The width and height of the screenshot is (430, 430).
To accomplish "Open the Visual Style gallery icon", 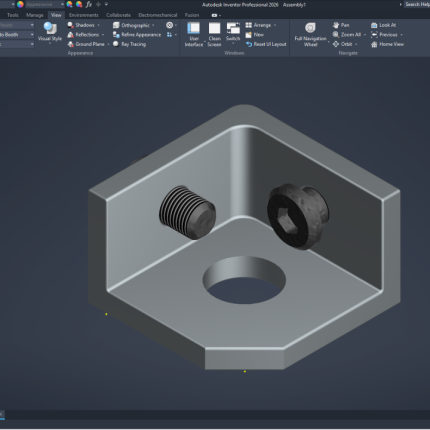I will pyautogui.click(x=50, y=28).
